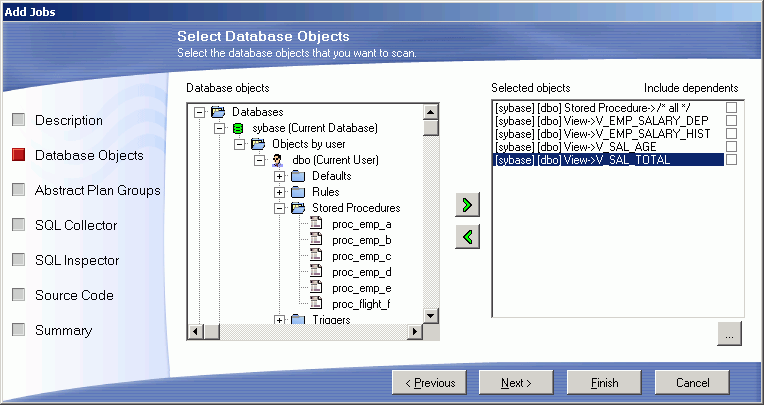Click the Finish button
Viewport: 764px width, 405px height.
tap(604, 383)
